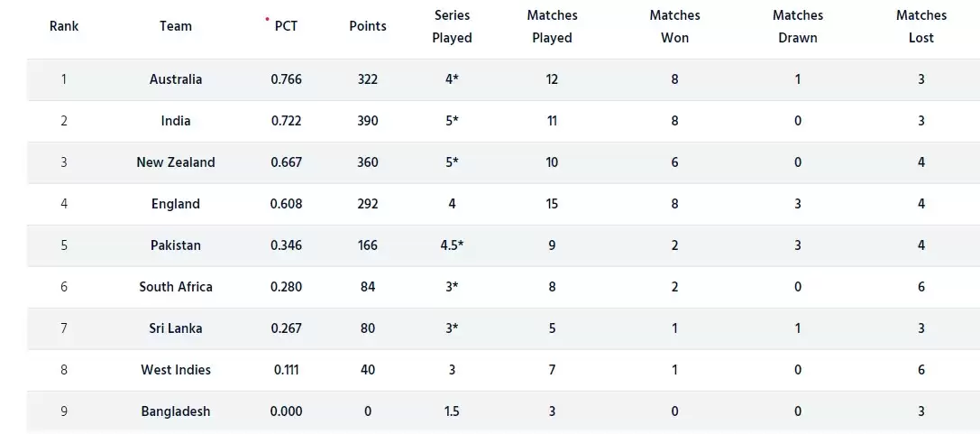
Task: Click the Series Played column header
Action: pyautogui.click(x=453, y=27)
